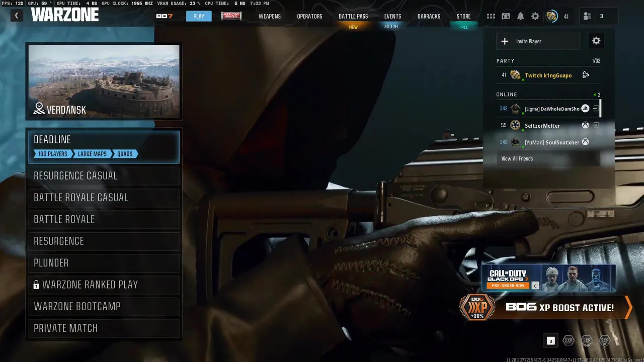Screen dimensions: 644x362
Task: Click the 2XP token with crossed rifles
Action: (587, 340)
